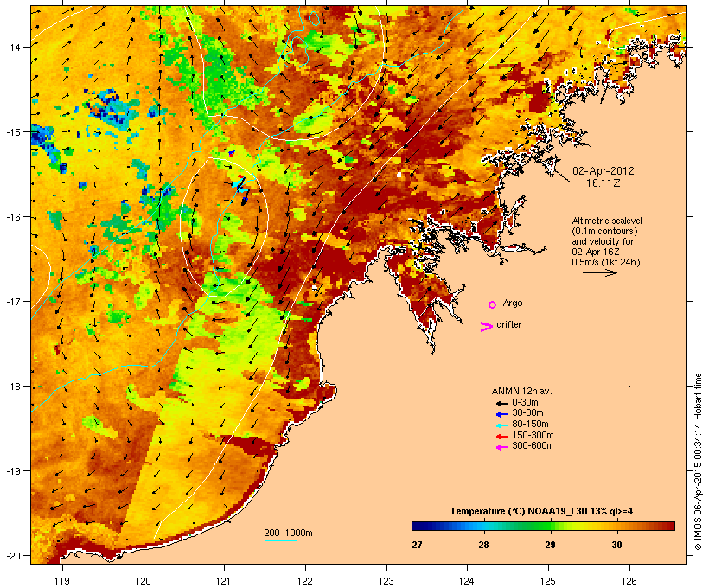
Task: Click the 'Argo' legend label
Action: [513, 303]
